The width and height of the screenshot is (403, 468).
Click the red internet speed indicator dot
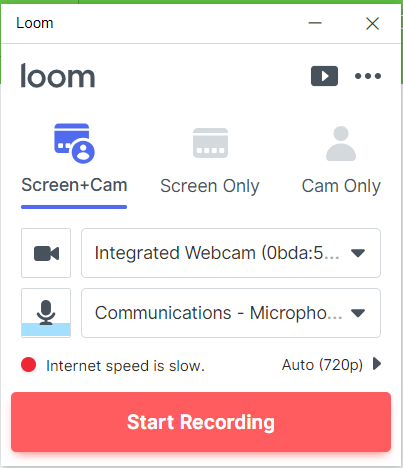click(28, 365)
